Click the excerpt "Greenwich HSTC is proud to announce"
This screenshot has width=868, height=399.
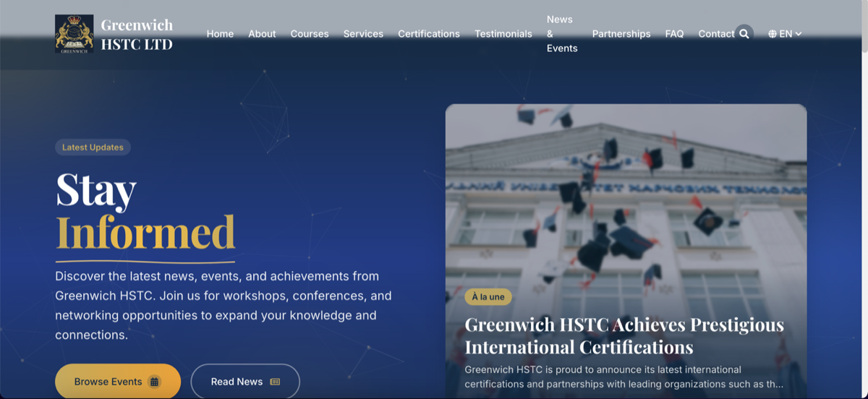coord(624,377)
